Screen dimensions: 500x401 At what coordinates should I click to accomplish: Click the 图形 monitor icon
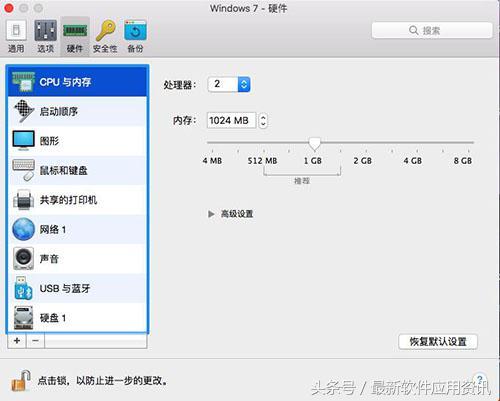click(x=23, y=140)
